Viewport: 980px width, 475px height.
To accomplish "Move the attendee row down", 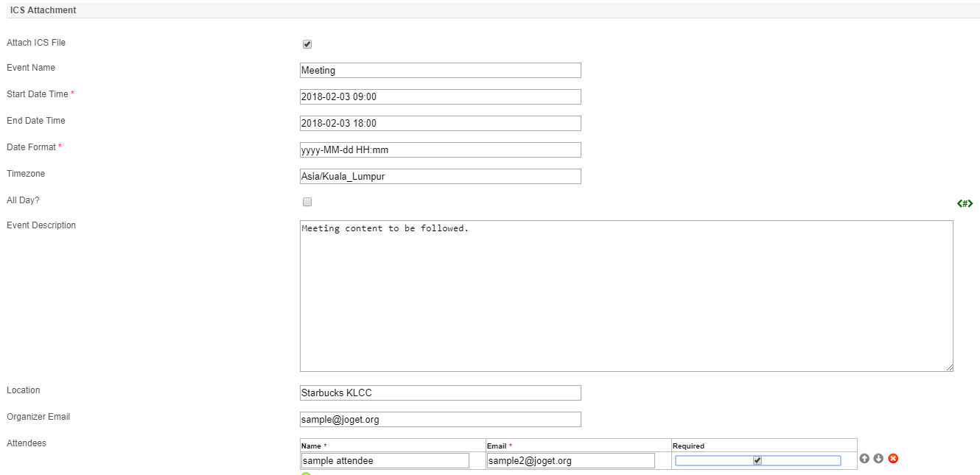I will (878, 459).
